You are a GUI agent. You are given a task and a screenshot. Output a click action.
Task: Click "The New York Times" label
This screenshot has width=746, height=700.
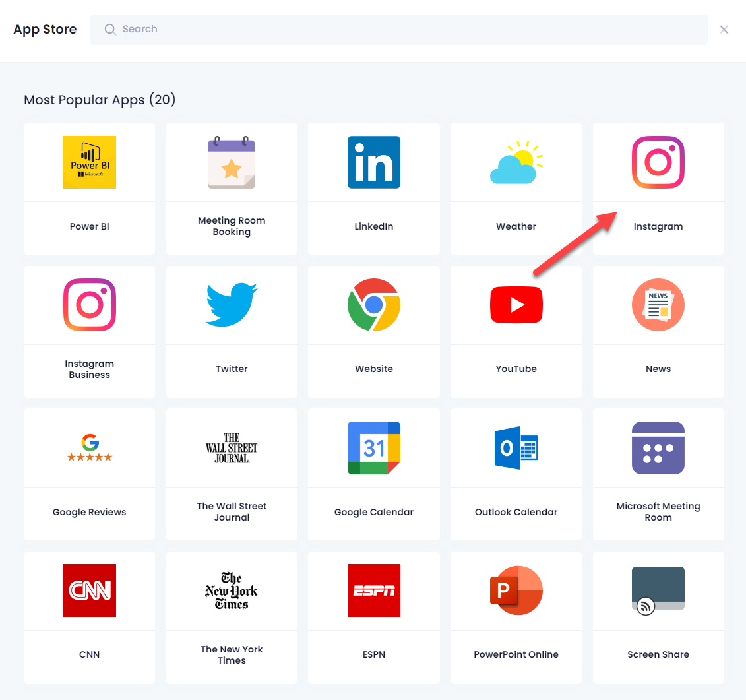pyautogui.click(x=232, y=654)
